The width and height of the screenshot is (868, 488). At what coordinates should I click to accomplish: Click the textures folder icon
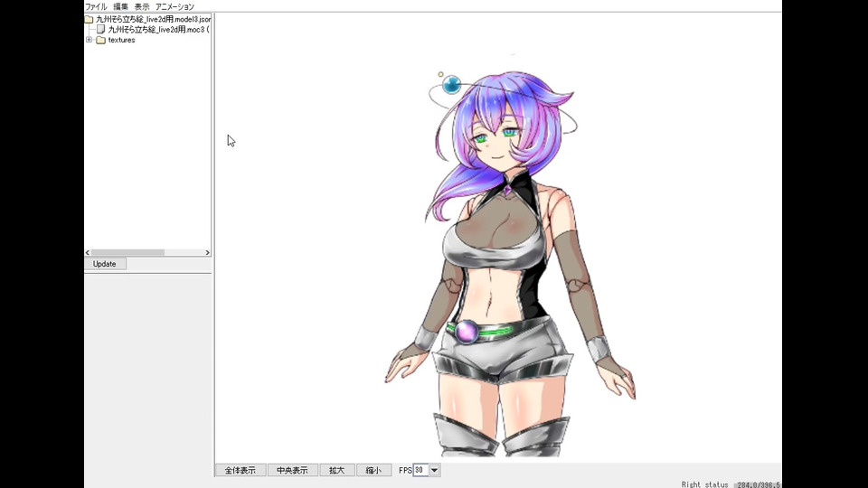[x=100, y=40]
